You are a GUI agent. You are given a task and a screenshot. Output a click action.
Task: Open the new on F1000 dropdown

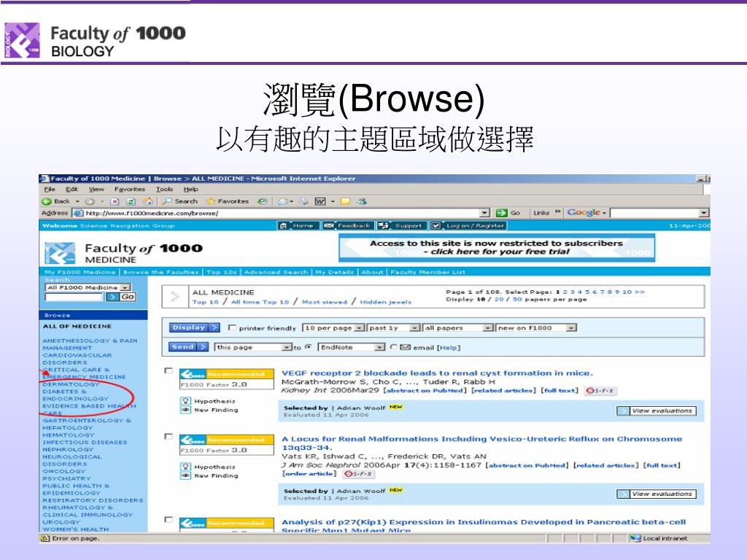(x=536, y=327)
